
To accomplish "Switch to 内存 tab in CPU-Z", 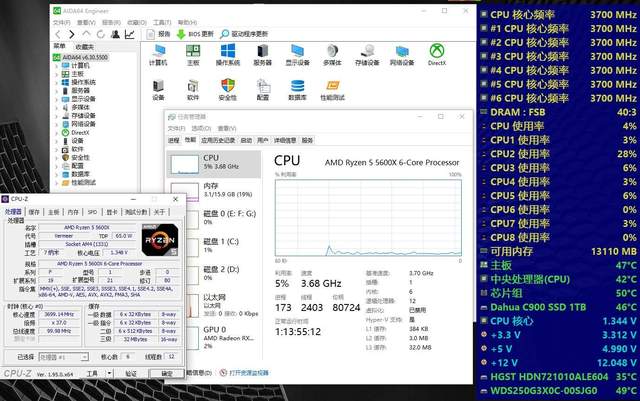I will click(73, 212).
